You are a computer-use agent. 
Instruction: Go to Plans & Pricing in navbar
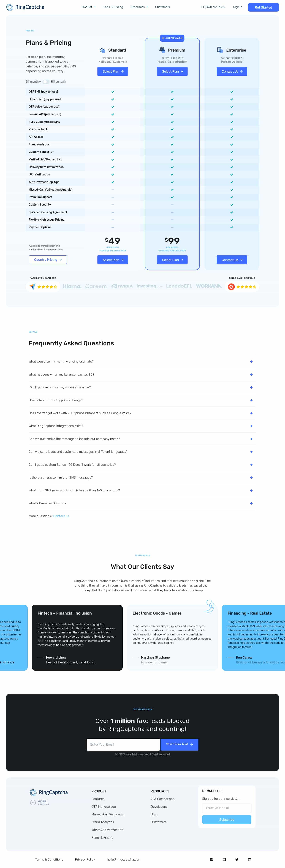(112, 7)
